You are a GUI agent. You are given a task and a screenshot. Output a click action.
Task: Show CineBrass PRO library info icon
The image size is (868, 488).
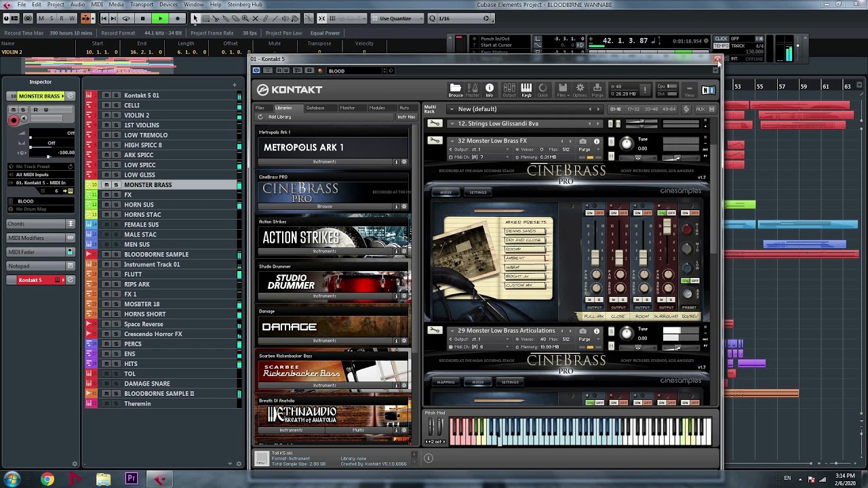[397, 207]
